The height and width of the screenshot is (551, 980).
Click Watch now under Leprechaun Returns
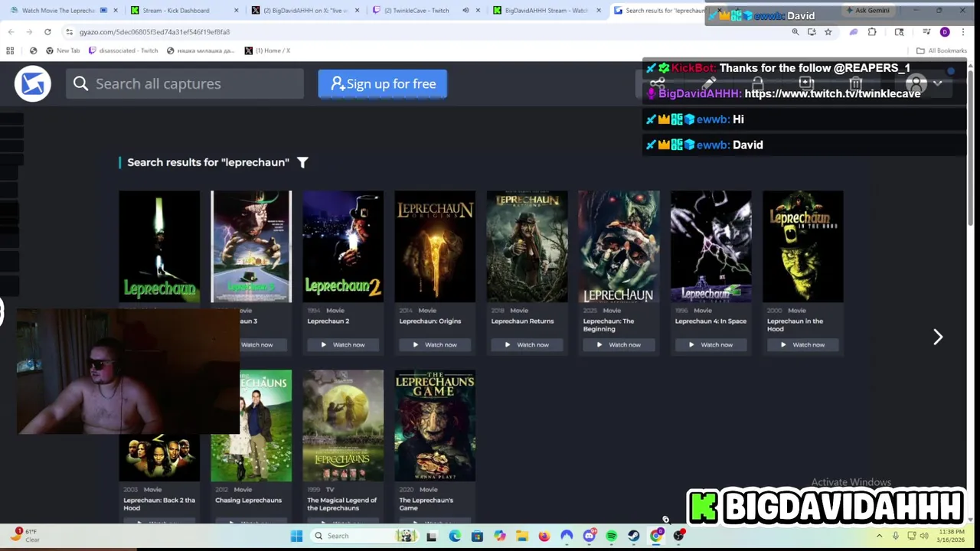point(527,344)
